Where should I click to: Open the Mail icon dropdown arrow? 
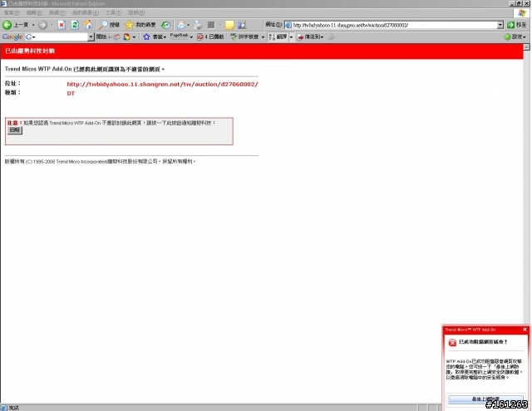[x=189, y=25]
